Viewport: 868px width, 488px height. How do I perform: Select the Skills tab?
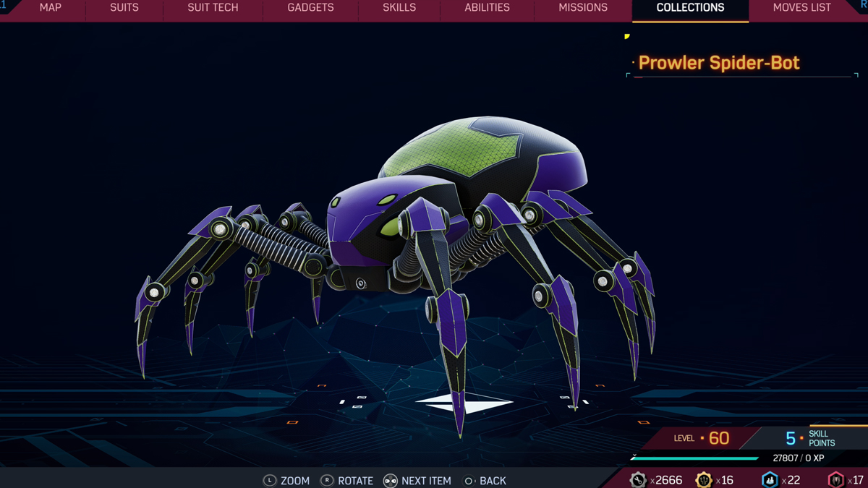(399, 8)
